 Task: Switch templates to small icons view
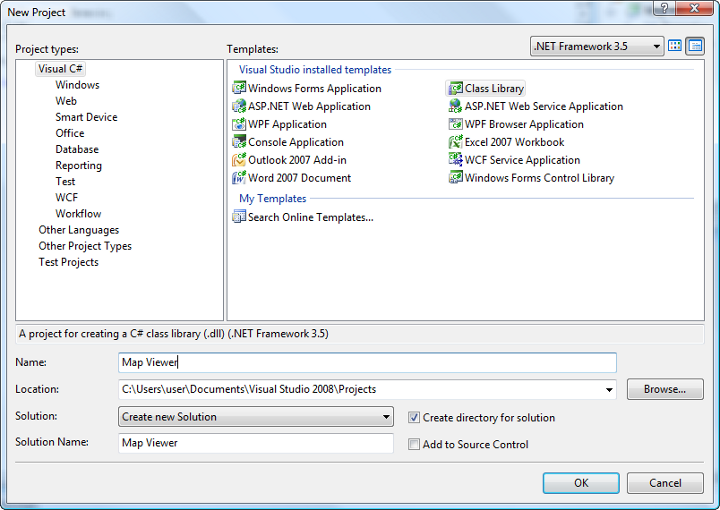pyautogui.click(x=695, y=45)
